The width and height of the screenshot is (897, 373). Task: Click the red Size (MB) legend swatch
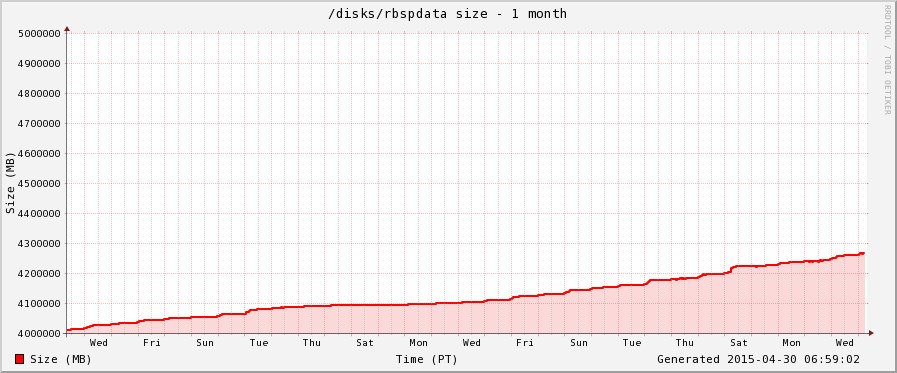(x=19, y=359)
